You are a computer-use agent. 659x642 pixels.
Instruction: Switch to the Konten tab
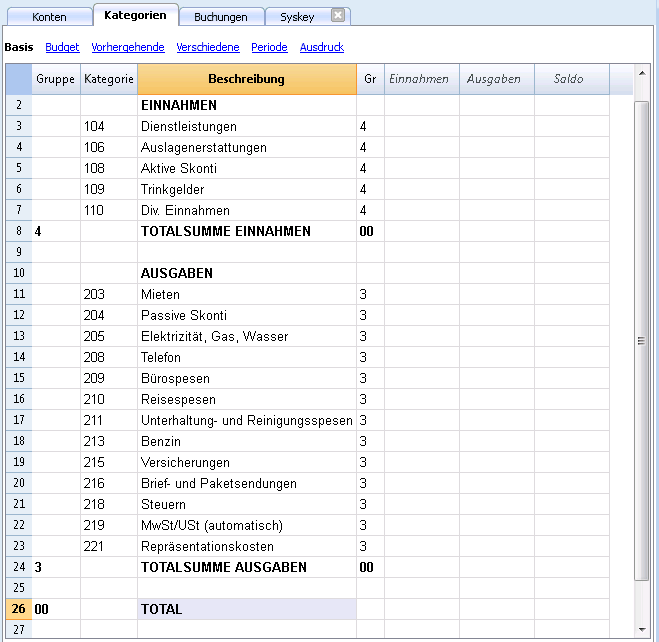[x=50, y=17]
